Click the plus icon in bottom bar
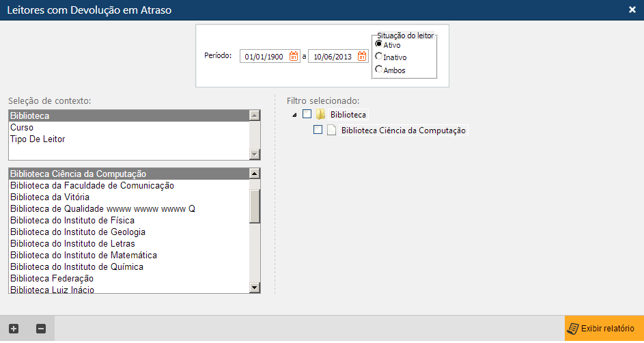 point(14,329)
